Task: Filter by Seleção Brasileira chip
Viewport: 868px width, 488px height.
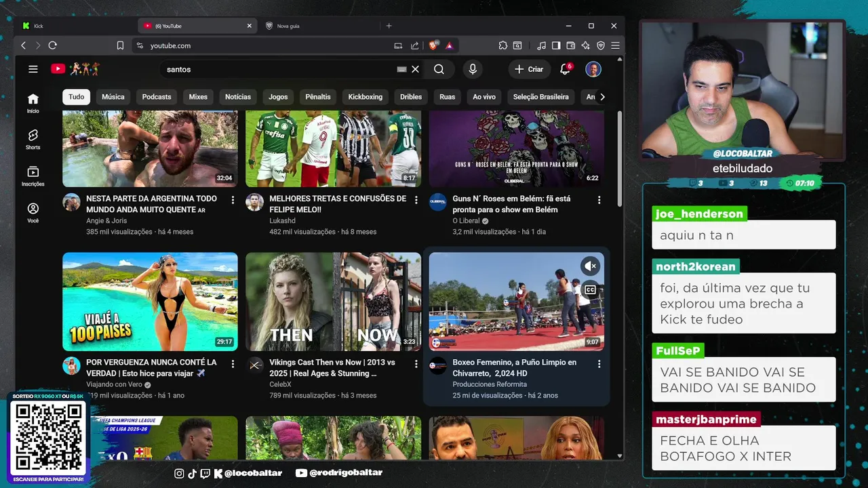Action: pos(541,97)
